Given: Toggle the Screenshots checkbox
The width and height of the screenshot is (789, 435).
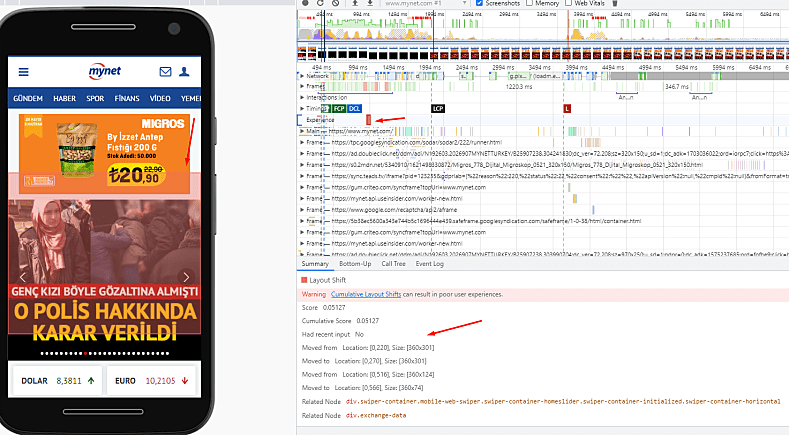Looking at the screenshot, I should pyautogui.click(x=479, y=3).
